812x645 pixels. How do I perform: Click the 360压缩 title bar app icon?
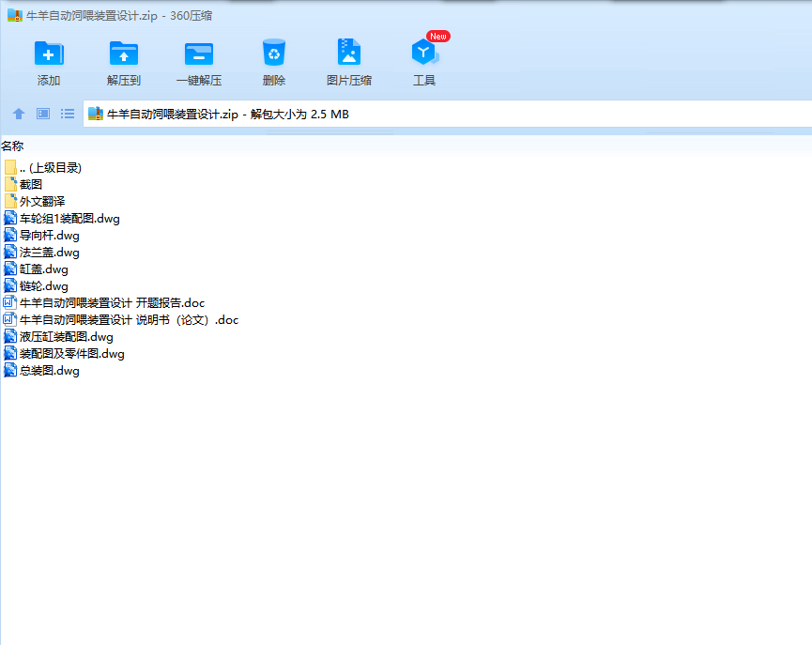point(15,15)
